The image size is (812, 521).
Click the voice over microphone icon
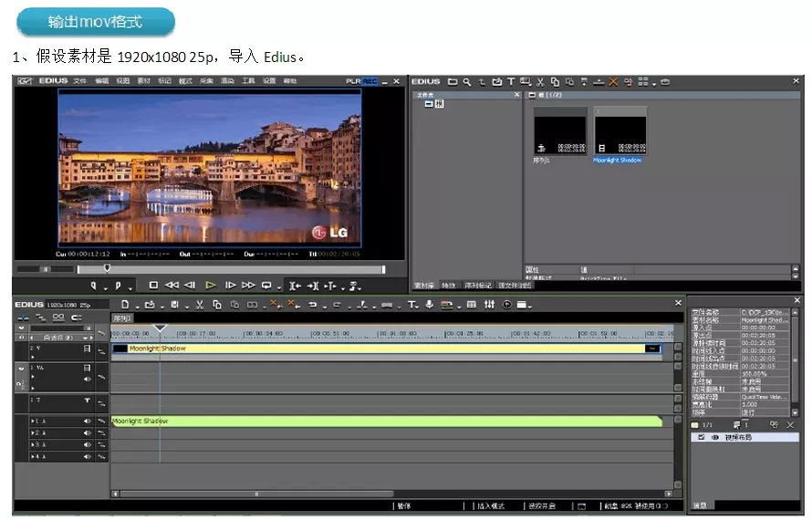430,305
